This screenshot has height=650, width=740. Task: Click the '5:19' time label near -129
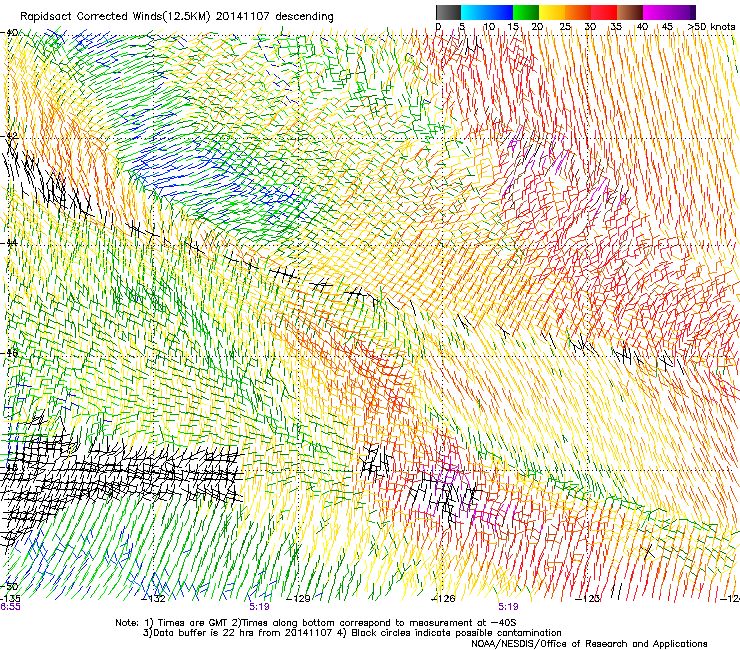pyautogui.click(x=260, y=607)
